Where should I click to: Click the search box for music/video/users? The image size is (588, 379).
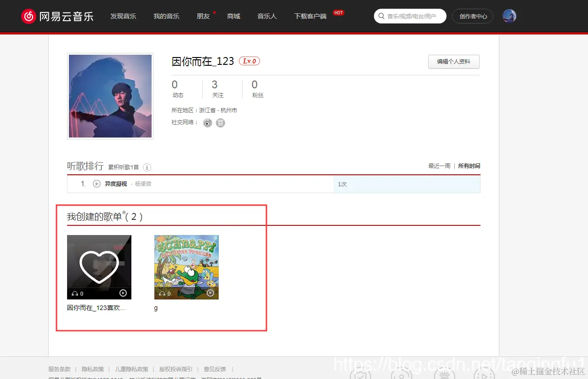(410, 16)
